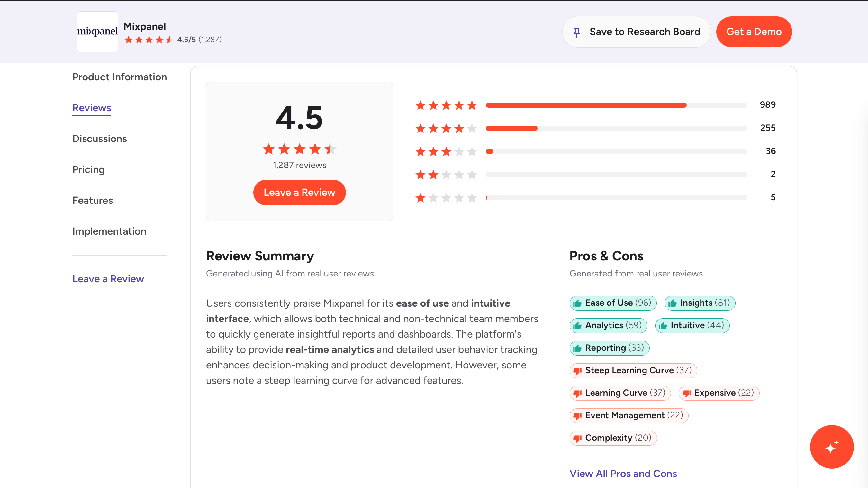868x488 pixels.
Task: Click thumbs-up icon on Ease of Use tag
Action: click(x=577, y=303)
